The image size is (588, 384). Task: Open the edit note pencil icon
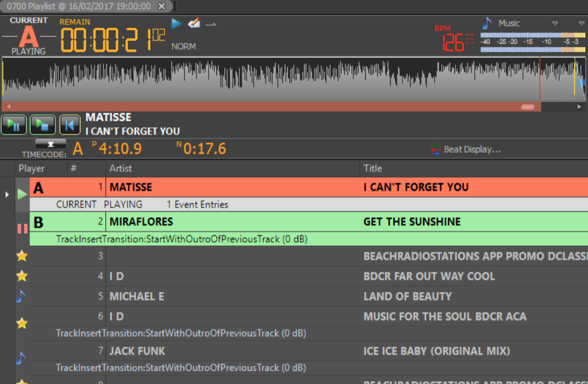point(194,24)
